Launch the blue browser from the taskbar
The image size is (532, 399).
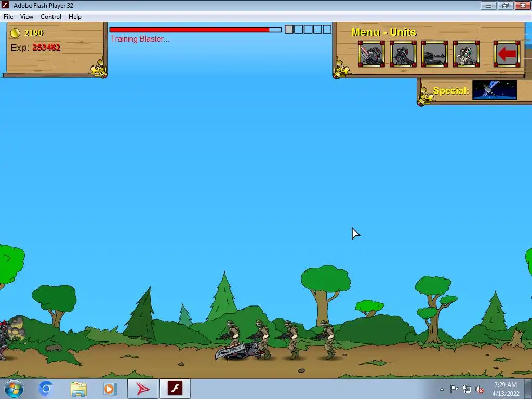tap(46, 389)
